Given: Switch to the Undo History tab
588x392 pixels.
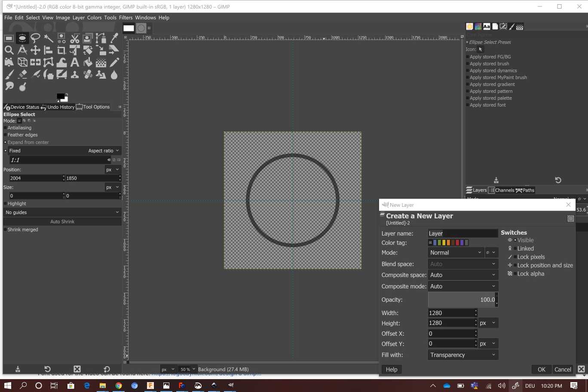Looking at the screenshot, I should 58,107.
